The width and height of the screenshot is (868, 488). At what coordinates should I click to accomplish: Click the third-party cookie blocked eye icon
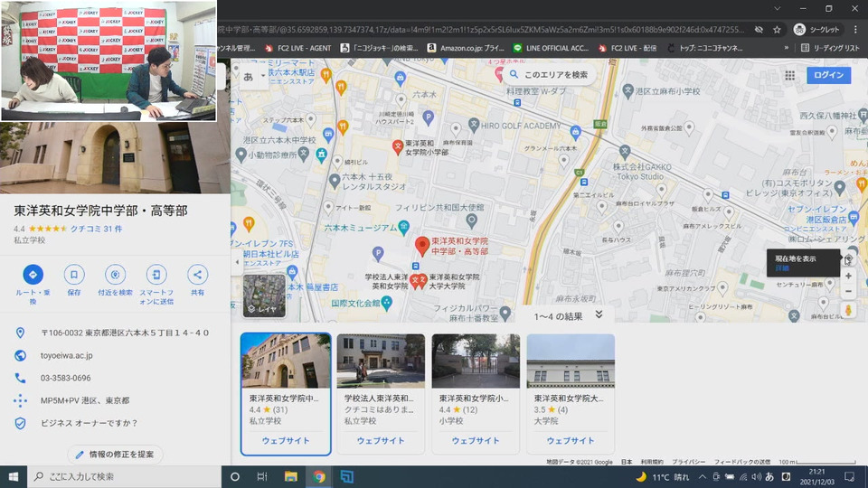pos(759,29)
